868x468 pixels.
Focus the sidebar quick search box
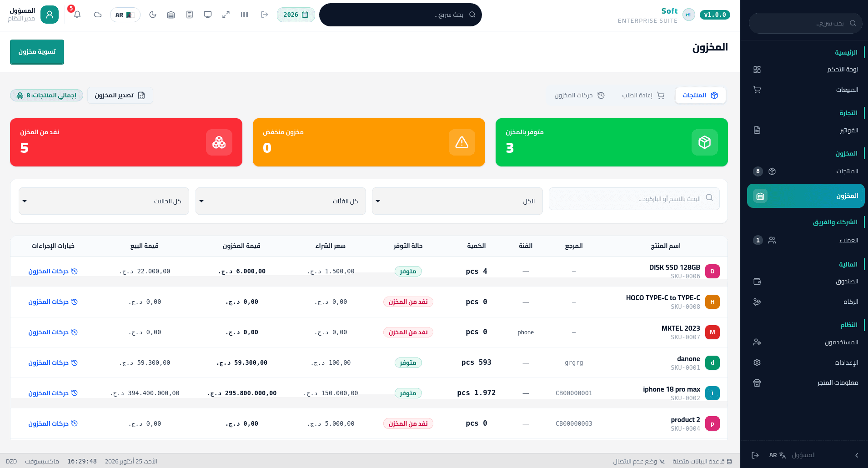pos(805,23)
